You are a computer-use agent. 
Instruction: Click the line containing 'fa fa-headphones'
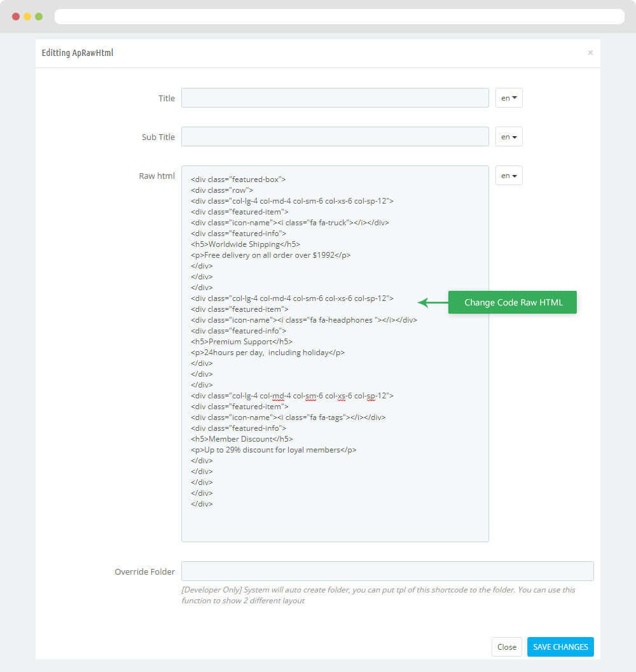304,319
